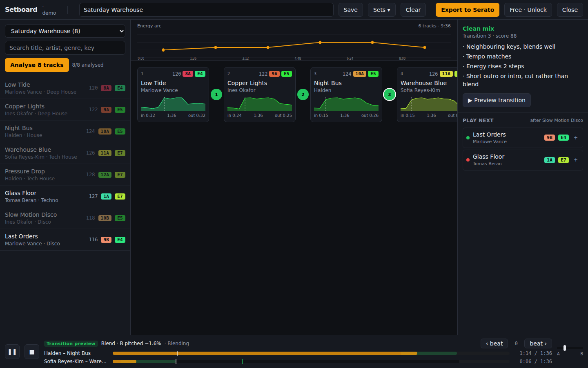Focus the search title, artist, genre field
Viewport: 588px width, 368px height.
[65, 48]
